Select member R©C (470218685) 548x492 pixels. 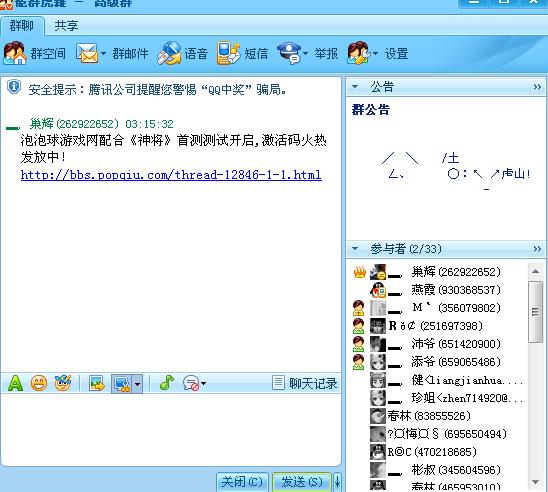(x=438, y=452)
